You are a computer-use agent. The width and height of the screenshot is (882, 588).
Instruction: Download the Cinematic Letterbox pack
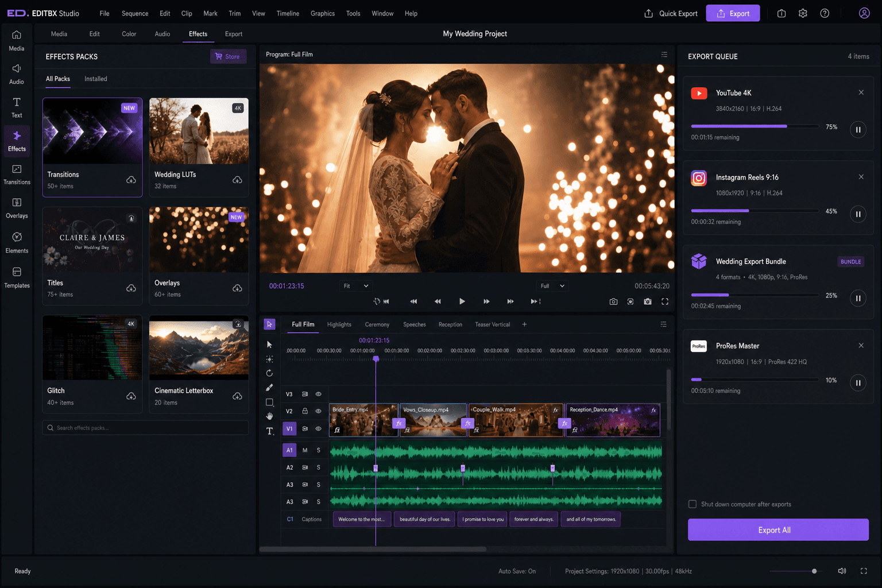pos(237,396)
